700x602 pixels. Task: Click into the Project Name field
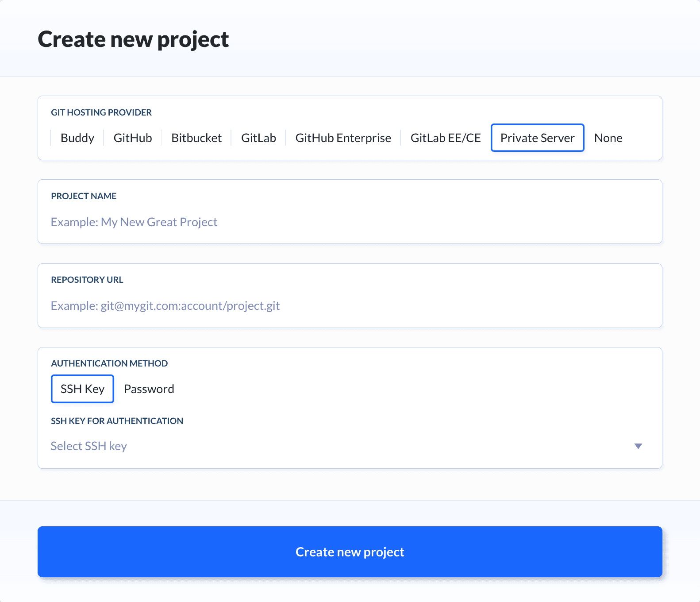(310, 222)
